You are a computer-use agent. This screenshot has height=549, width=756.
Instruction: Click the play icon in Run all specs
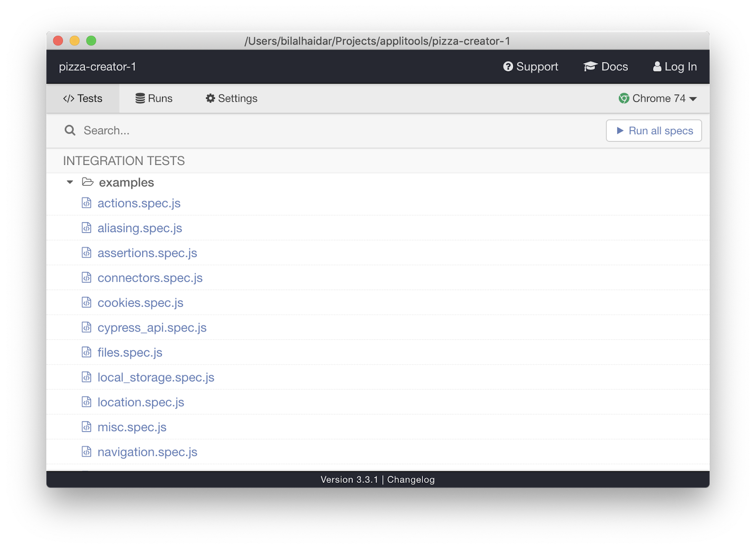pos(620,131)
